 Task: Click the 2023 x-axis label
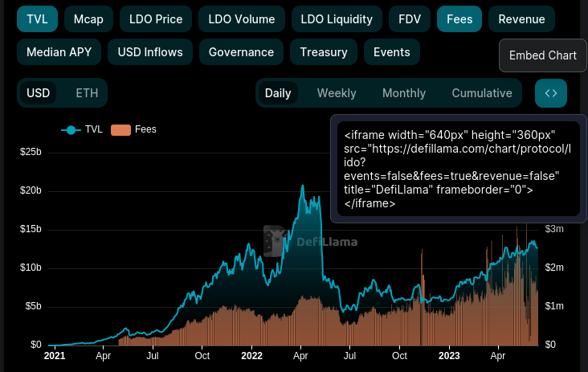click(x=449, y=356)
